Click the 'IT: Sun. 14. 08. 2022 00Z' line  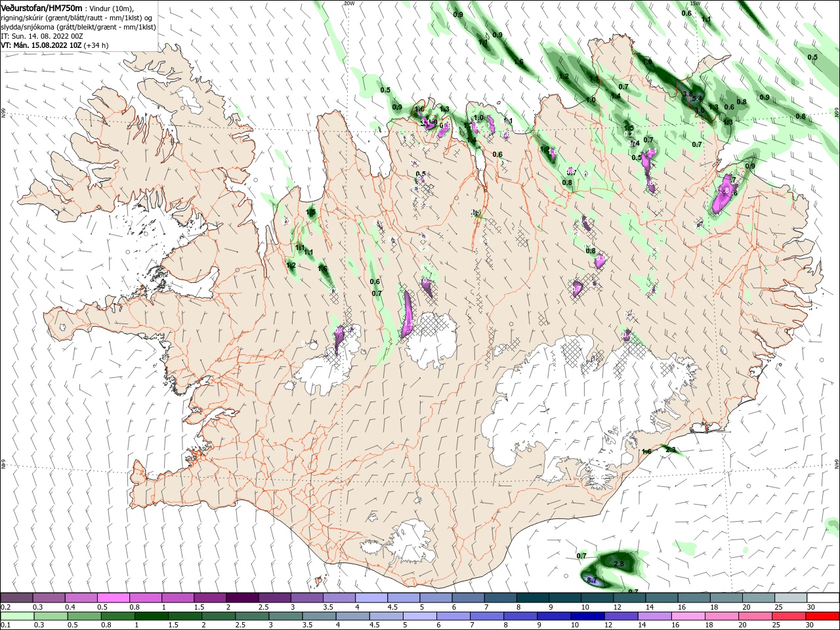pos(41,36)
